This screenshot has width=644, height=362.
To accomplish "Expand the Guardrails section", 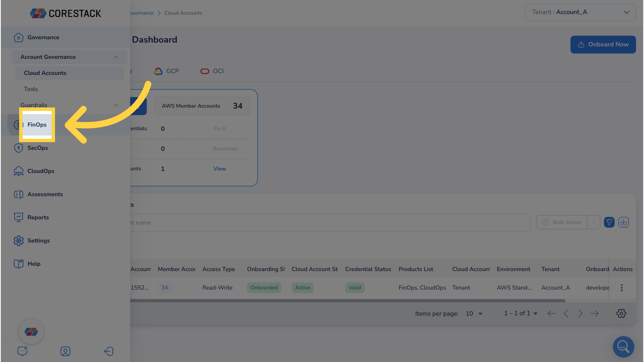I will tap(116, 105).
